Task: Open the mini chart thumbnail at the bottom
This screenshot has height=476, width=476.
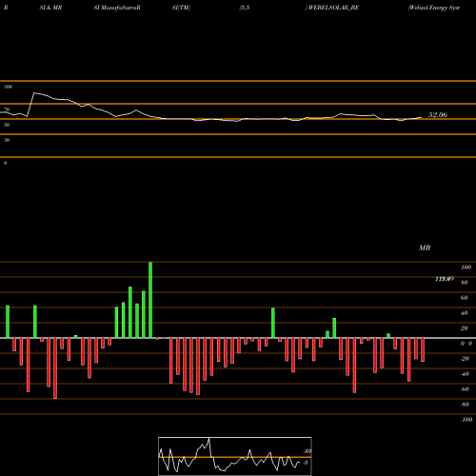Action: pyautogui.click(x=235, y=456)
